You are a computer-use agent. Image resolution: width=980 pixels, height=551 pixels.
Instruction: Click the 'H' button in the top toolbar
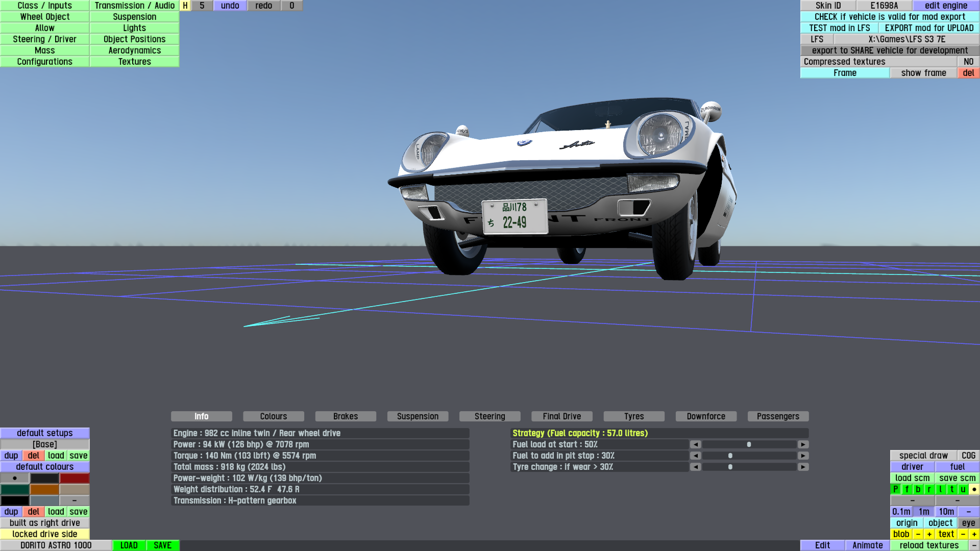tap(185, 6)
